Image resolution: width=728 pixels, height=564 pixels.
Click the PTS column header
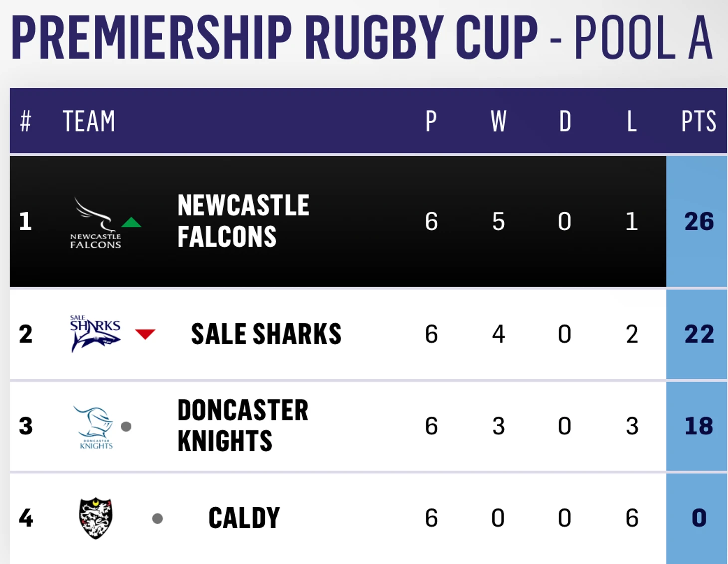pos(699,121)
